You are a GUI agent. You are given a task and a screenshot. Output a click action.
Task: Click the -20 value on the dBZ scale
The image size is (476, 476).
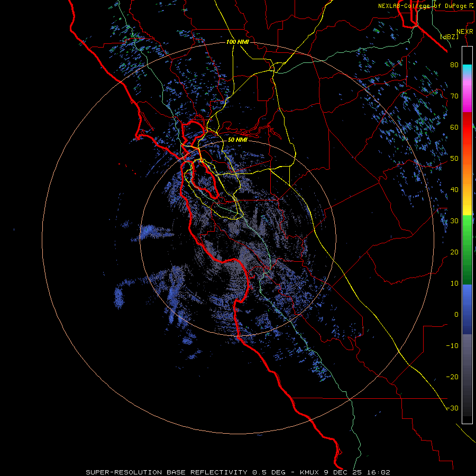pos(452,377)
